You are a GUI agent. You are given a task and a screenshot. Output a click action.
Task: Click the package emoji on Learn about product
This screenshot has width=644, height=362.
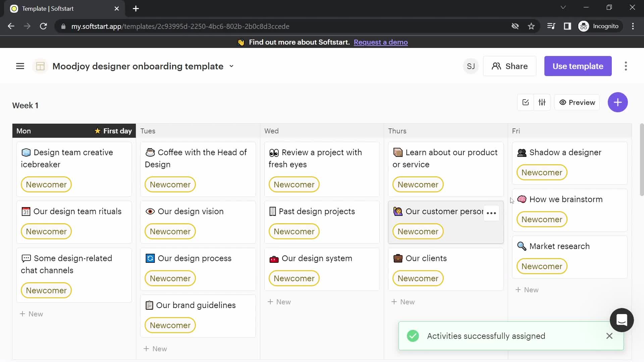pos(398,153)
